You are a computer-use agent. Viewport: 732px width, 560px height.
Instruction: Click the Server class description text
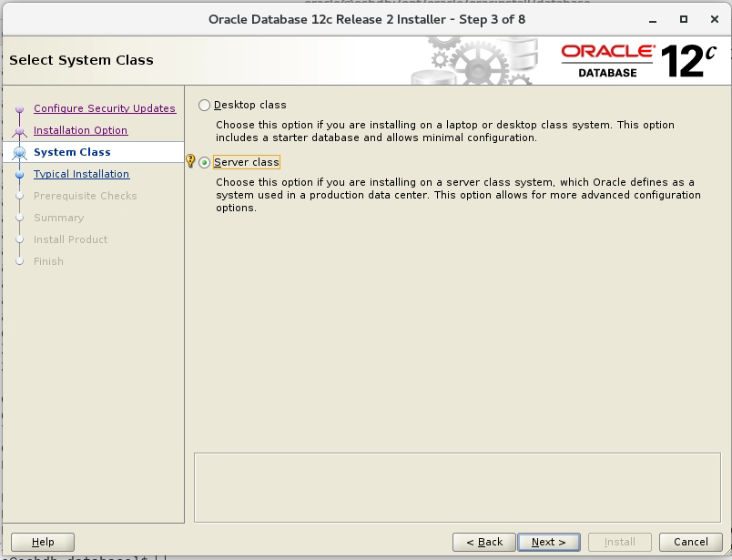[458, 195]
